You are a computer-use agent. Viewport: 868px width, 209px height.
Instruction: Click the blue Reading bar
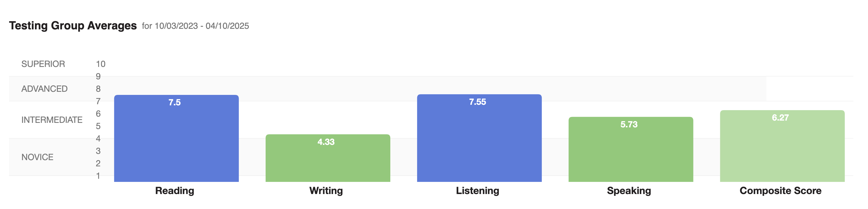176,138
